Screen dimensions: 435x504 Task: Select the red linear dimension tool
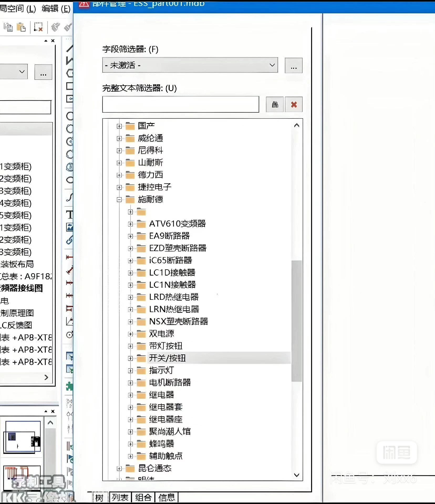70,257
